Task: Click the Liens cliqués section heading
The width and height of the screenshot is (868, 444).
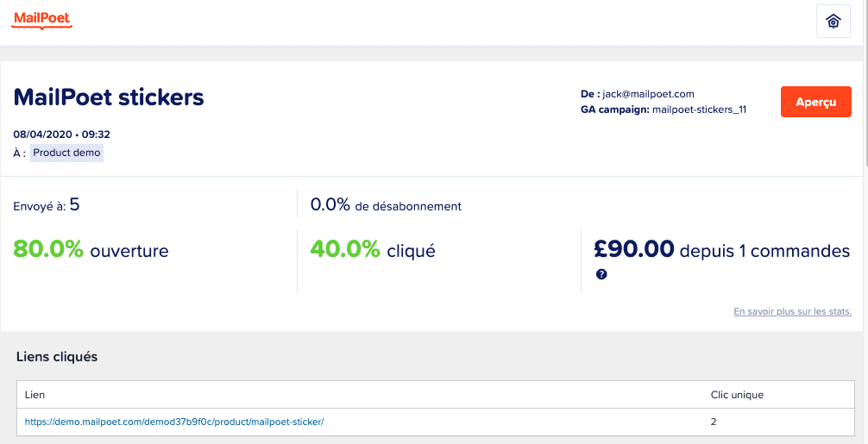Action: (57, 357)
